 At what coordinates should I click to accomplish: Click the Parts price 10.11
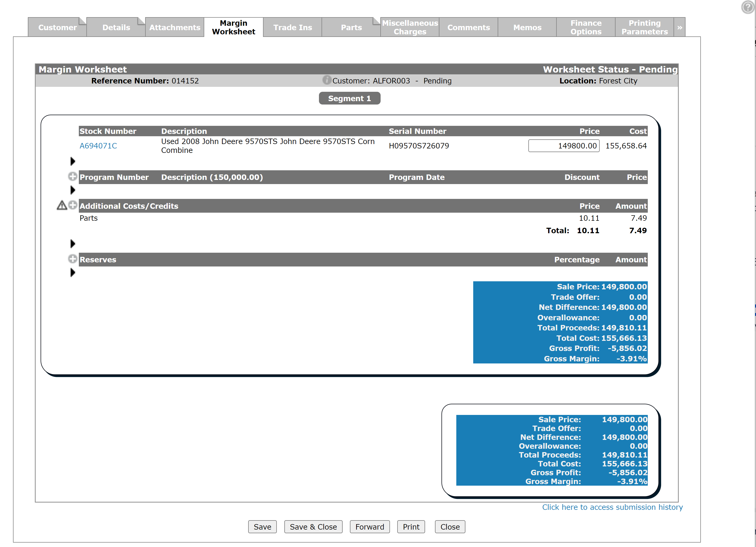point(589,218)
